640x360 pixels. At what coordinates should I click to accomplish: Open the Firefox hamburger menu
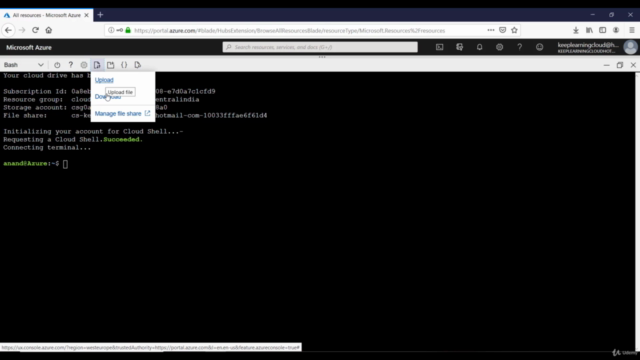tap(631, 30)
